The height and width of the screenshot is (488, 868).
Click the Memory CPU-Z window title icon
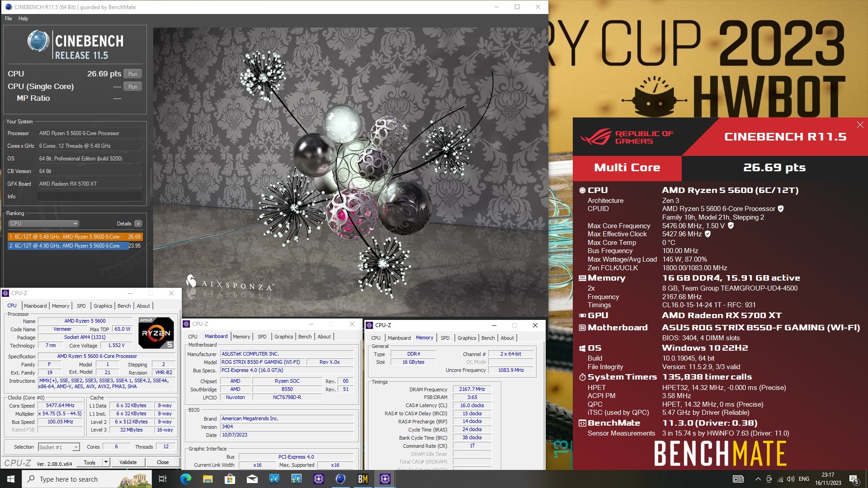point(369,325)
